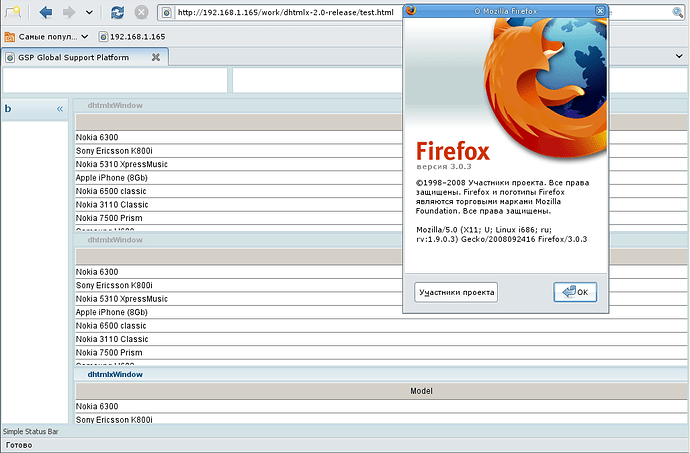Click the 'Готово' browser status text

click(x=18, y=445)
